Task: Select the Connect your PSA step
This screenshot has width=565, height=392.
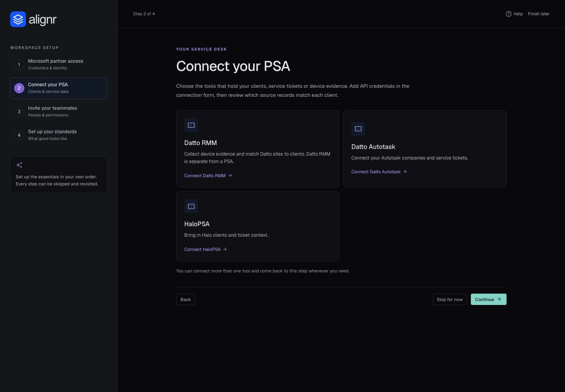Action: tap(58, 88)
